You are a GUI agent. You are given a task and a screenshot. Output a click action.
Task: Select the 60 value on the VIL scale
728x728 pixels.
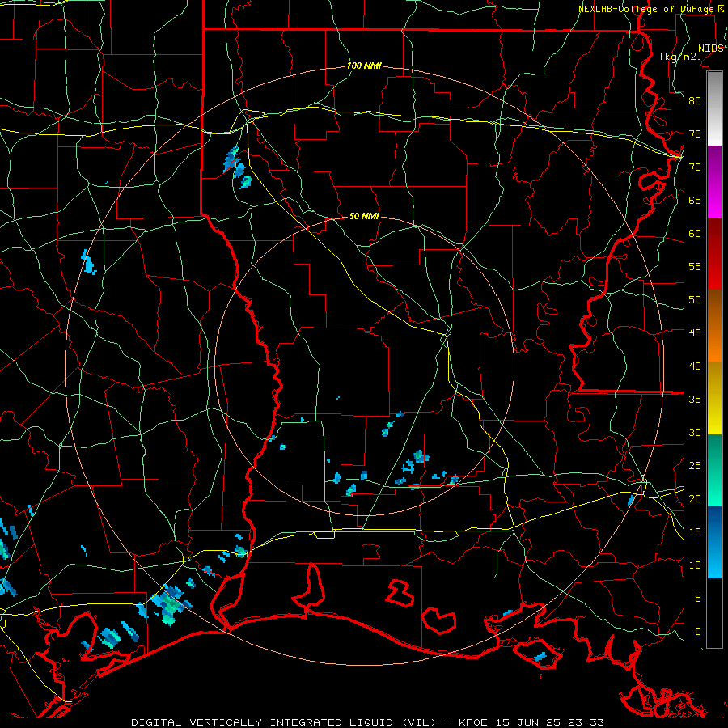695,234
